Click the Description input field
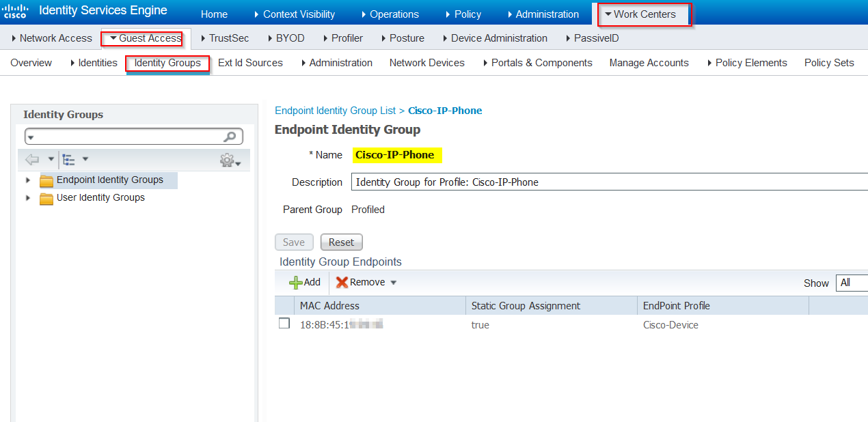 (610, 182)
